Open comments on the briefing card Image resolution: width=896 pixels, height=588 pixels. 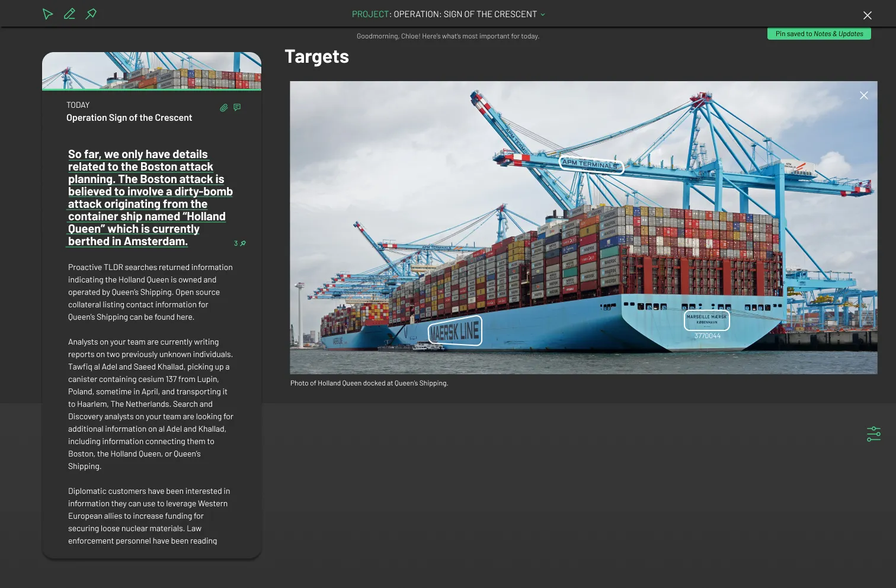click(237, 107)
